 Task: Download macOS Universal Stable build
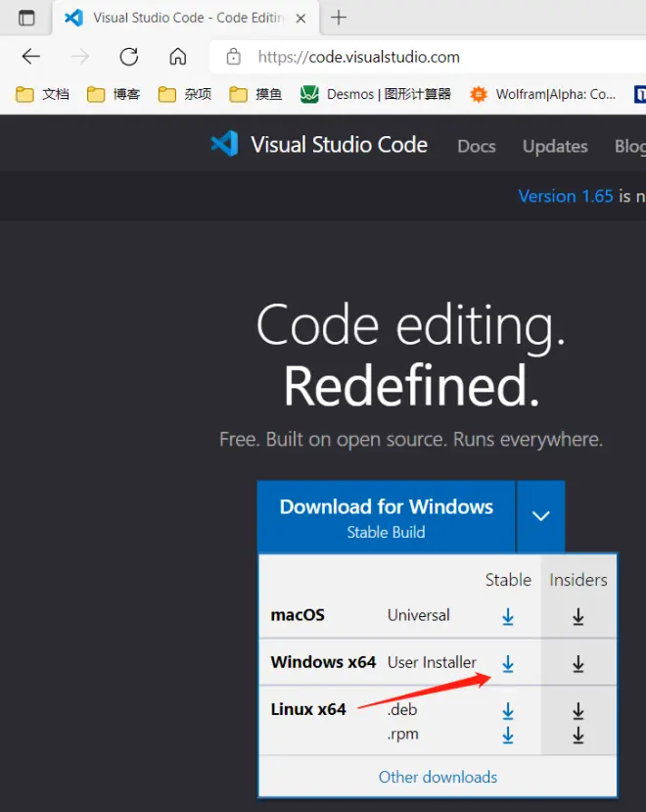pos(508,616)
